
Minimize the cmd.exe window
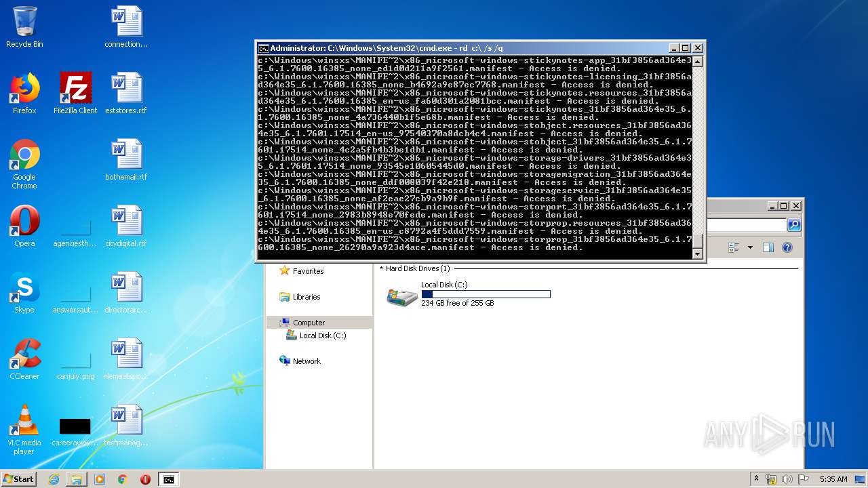[674, 48]
